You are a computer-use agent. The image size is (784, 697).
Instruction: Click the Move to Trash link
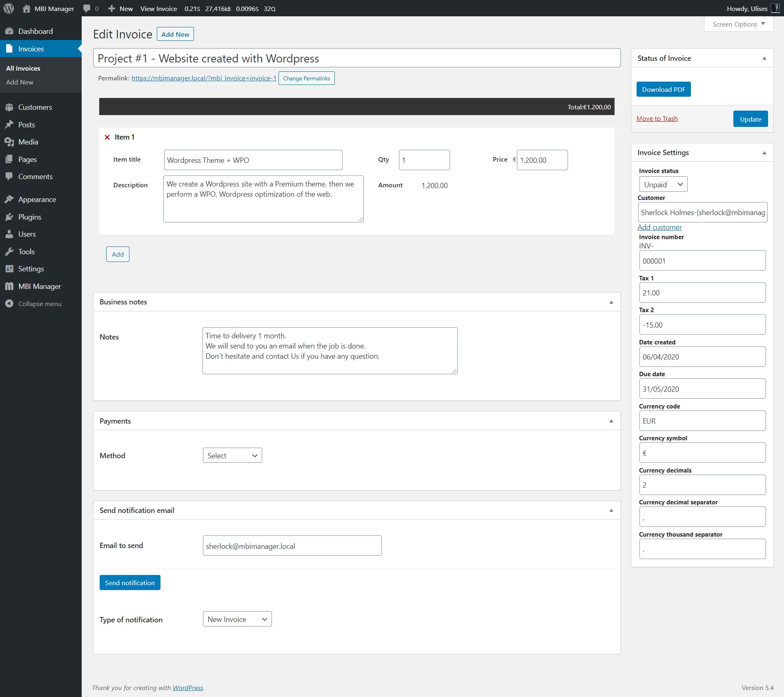[x=657, y=119]
